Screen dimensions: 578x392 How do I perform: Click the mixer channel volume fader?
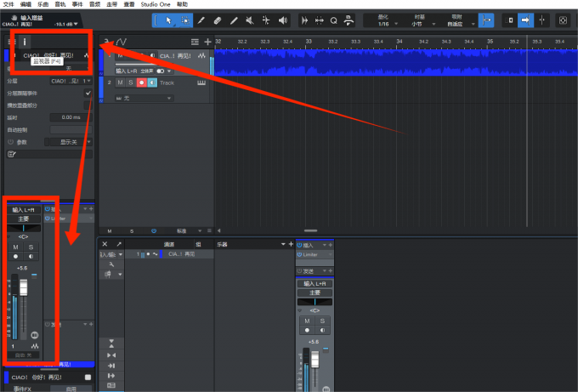315,359
